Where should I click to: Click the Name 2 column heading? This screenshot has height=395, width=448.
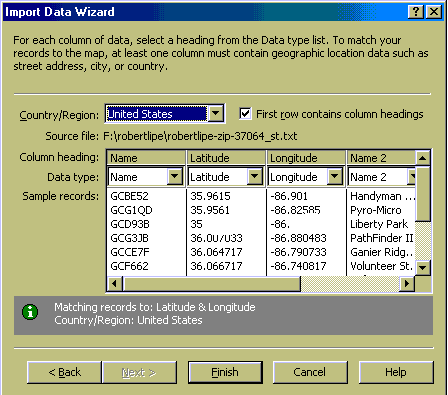tap(381, 158)
